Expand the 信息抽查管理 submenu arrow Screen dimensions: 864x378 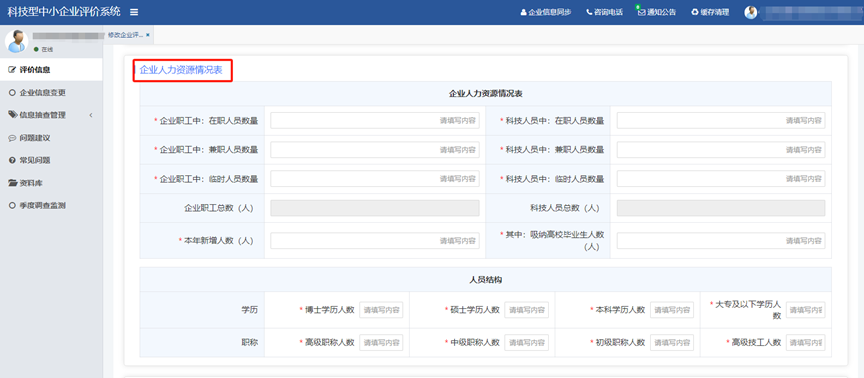tap(91, 115)
